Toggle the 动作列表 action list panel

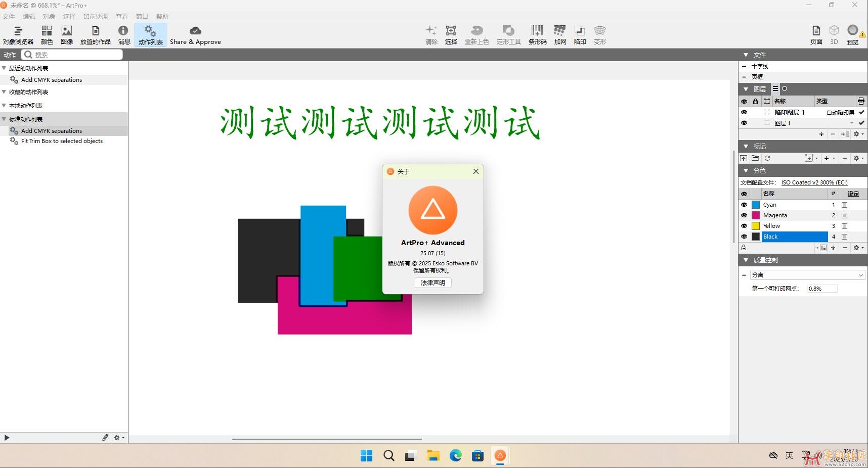coord(151,35)
